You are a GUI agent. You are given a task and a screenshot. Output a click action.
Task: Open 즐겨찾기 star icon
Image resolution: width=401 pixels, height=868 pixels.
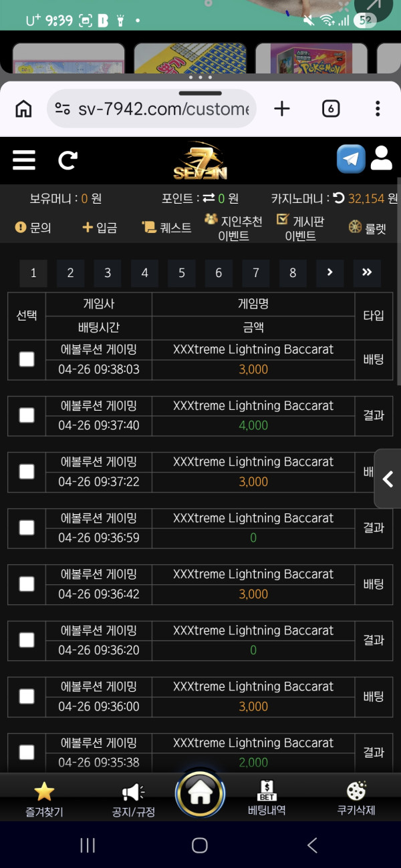[x=44, y=791]
